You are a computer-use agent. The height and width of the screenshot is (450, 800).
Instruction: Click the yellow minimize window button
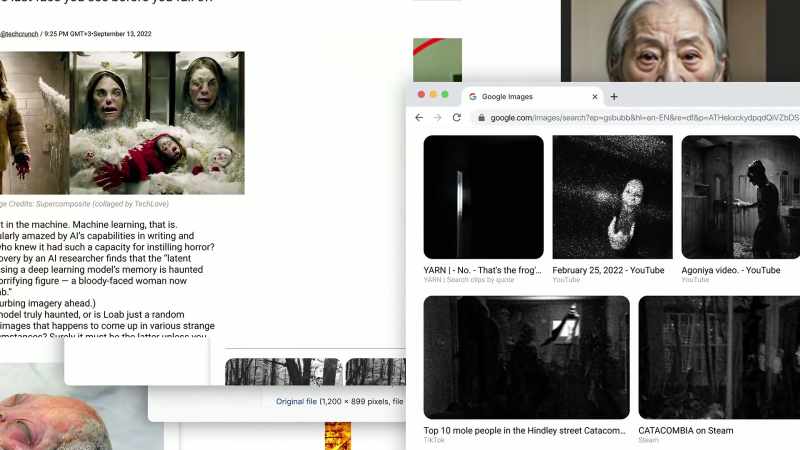click(433, 94)
